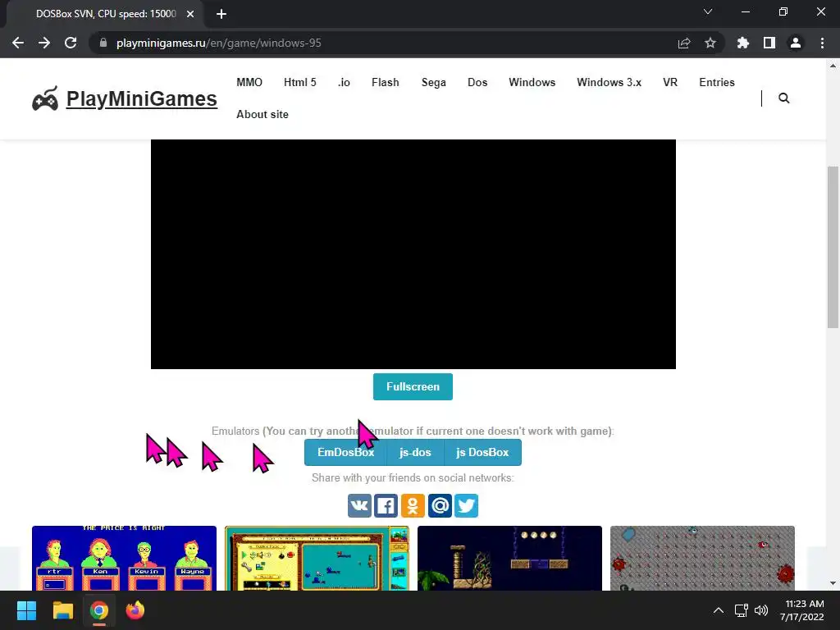Open the Chrome extensions puzzle icon
The image size is (840, 630).
(743, 43)
